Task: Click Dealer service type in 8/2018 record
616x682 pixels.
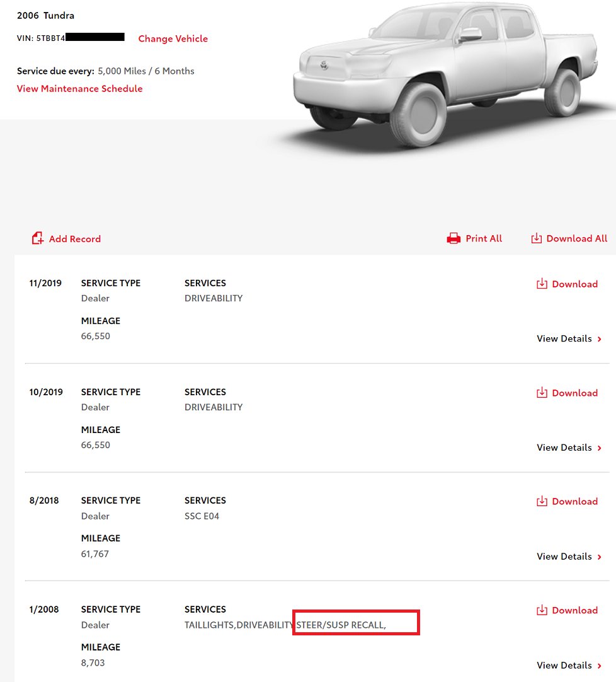Action: click(x=95, y=516)
